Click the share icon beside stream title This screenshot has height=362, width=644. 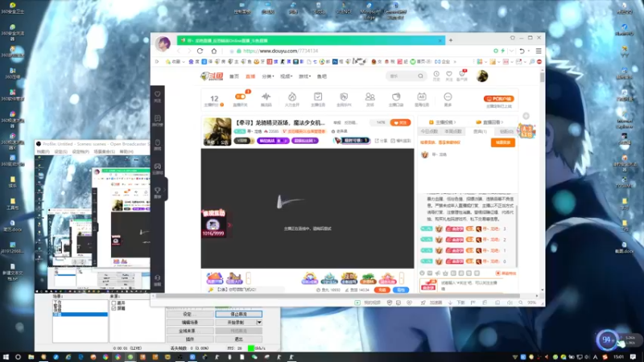377,141
